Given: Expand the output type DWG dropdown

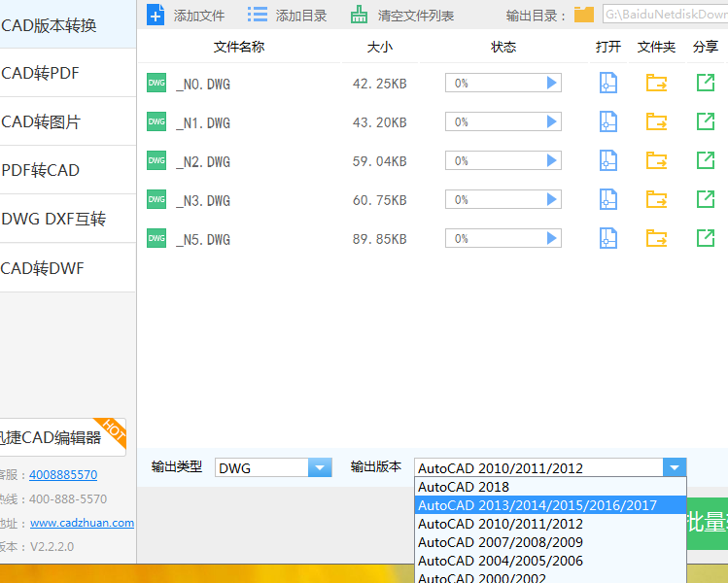Looking at the screenshot, I should pos(320,467).
